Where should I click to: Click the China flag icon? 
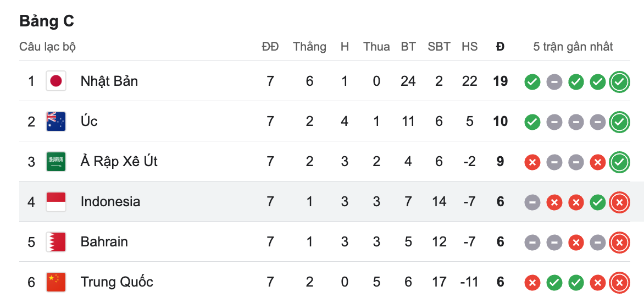[55, 282]
